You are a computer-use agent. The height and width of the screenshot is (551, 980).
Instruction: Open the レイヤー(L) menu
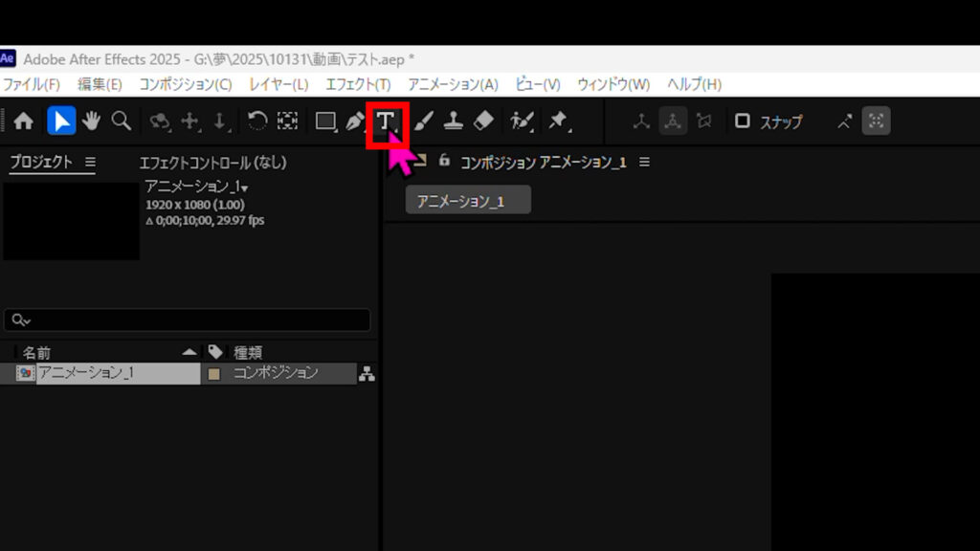tap(278, 84)
